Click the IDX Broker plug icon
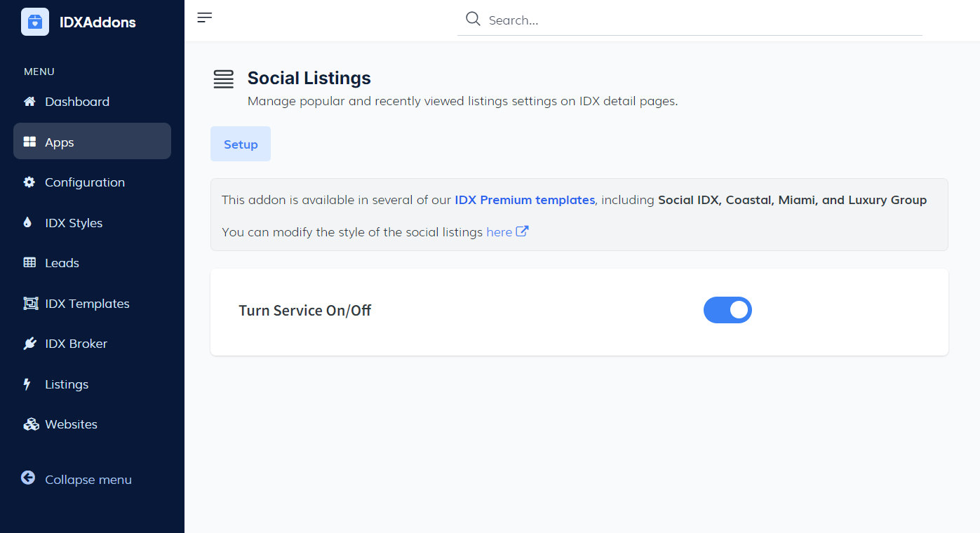980x533 pixels. (x=29, y=344)
